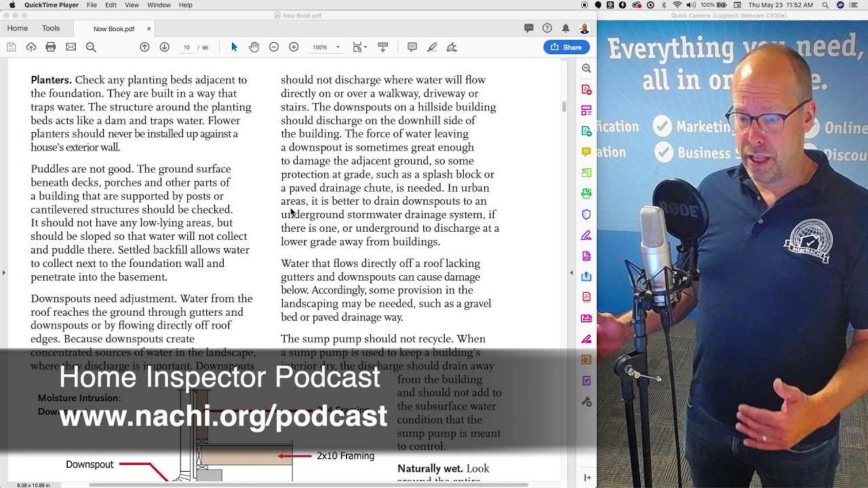The height and width of the screenshot is (488, 868).
Task: Click the 'Planters.' heading text
Action: coord(51,80)
